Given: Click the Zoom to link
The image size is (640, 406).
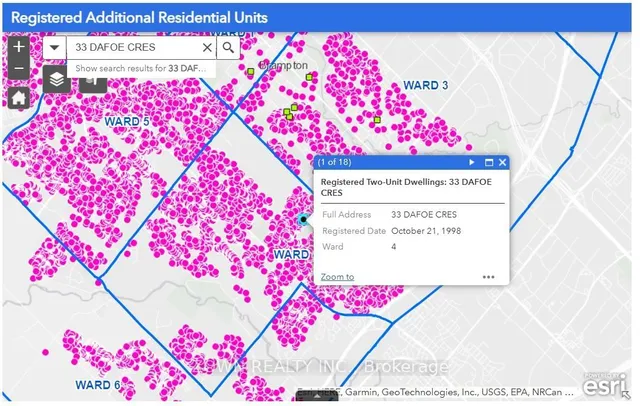Looking at the screenshot, I should point(337,277).
